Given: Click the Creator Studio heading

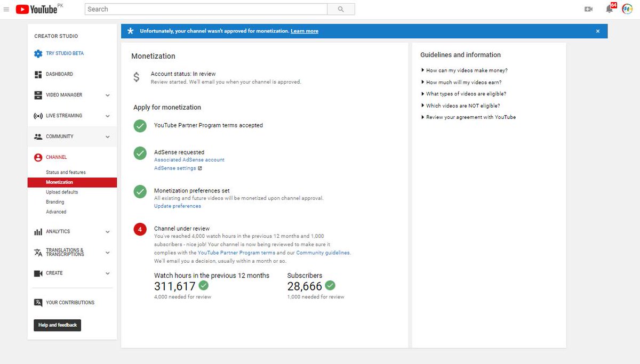Looking at the screenshot, I should (56, 36).
